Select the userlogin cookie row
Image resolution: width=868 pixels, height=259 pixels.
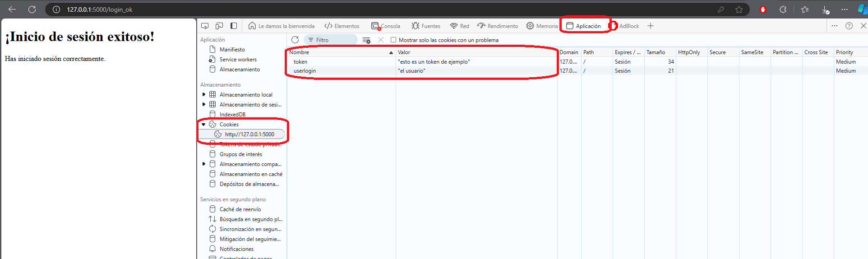coord(305,71)
